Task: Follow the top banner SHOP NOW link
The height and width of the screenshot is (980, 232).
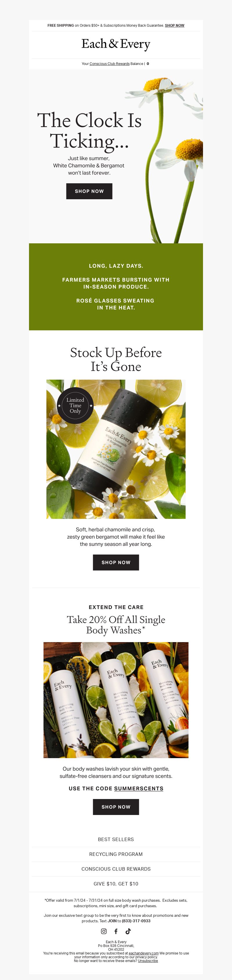Action: click(175, 26)
